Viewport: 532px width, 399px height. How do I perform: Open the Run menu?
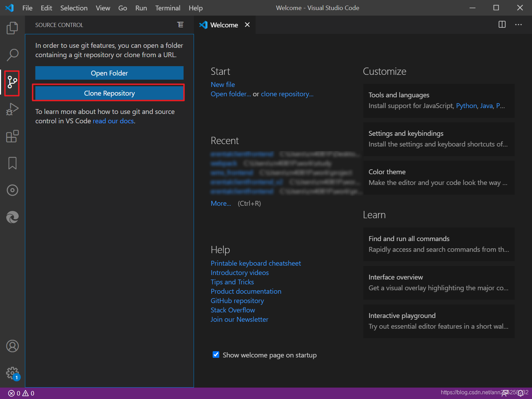click(141, 8)
